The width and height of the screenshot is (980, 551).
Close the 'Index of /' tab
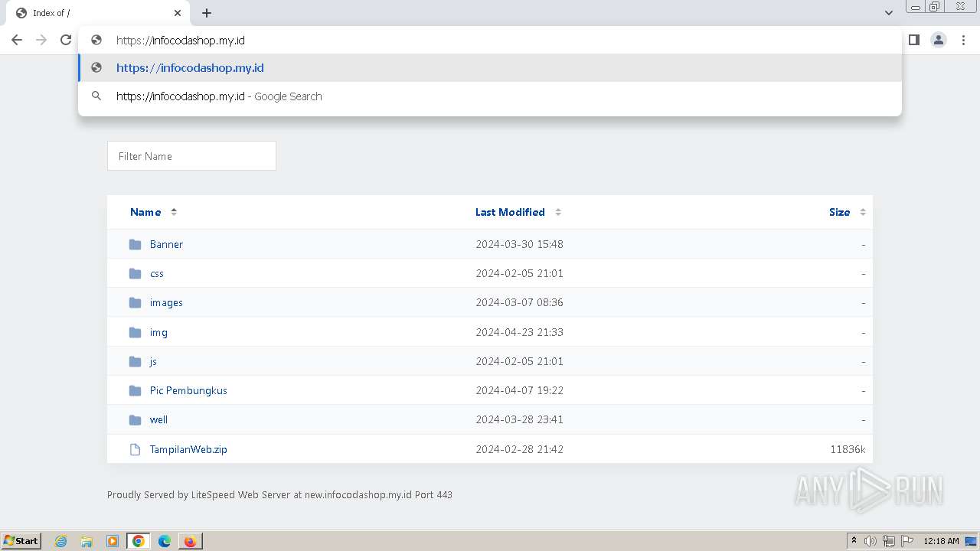click(x=178, y=13)
